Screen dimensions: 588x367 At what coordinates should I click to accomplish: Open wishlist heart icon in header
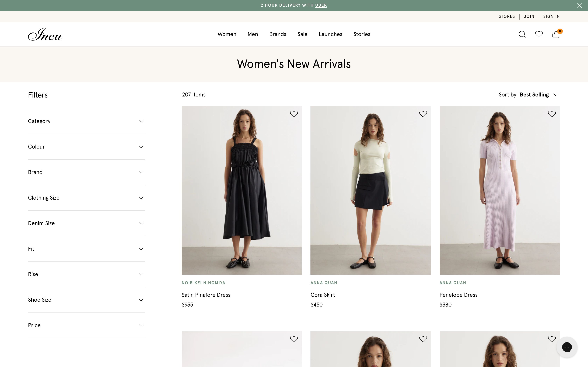[x=539, y=34]
